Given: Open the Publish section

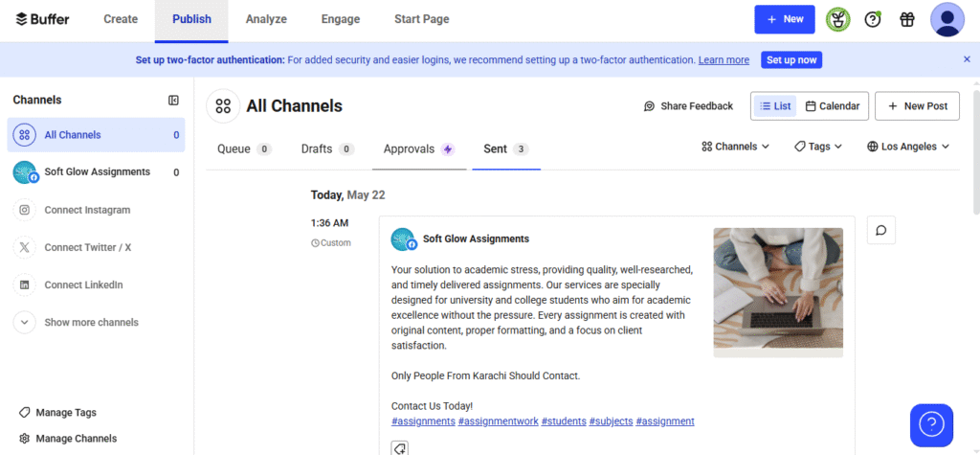Looking at the screenshot, I should tap(191, 19).
